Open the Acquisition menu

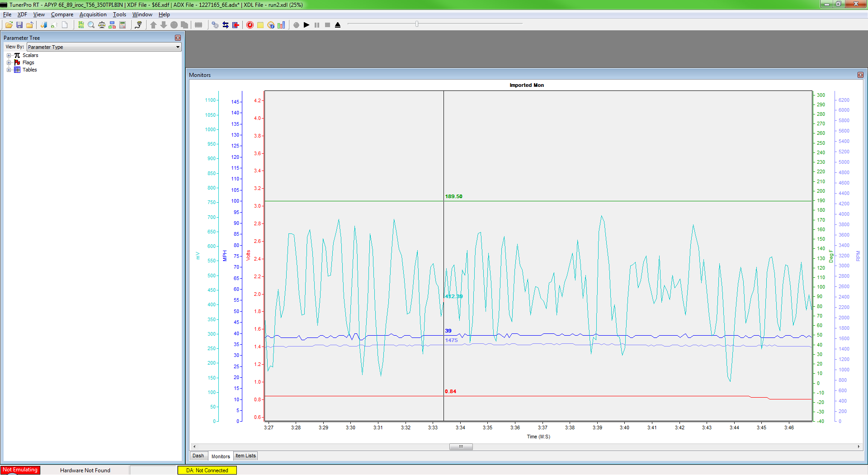click(93, 14)
